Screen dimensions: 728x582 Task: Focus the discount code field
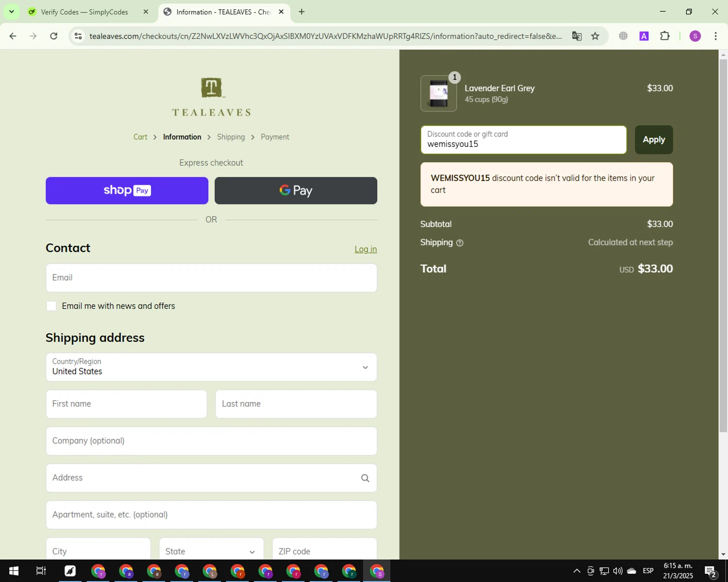pos(524,140)
